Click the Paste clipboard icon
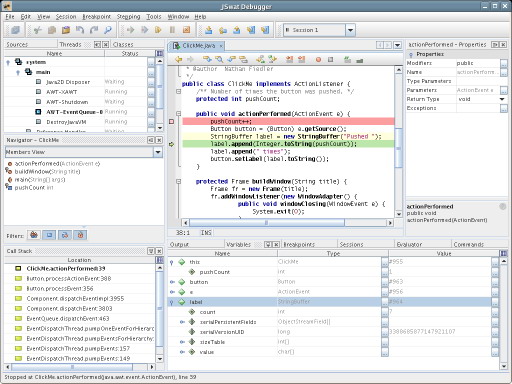This screenshot has width=512, height=384. (x=66, y=30)
